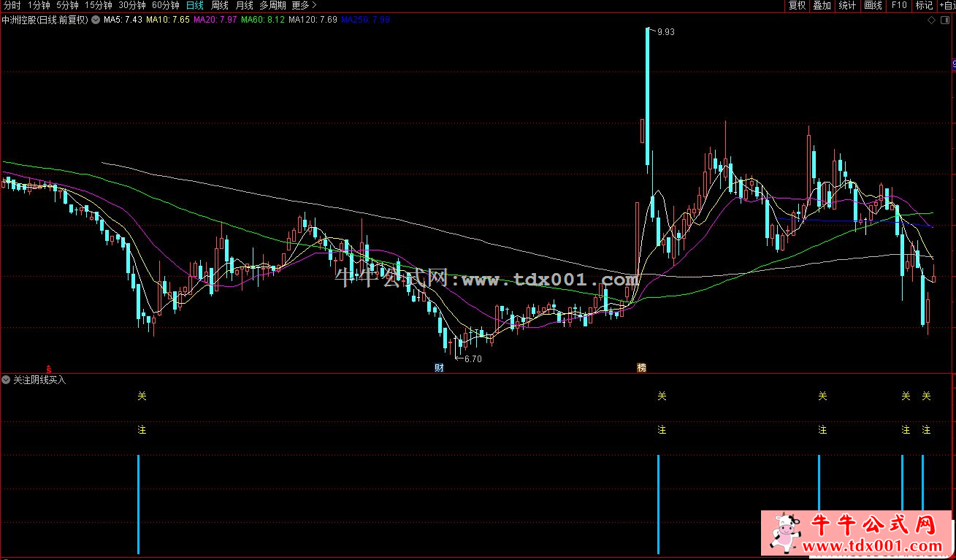Click the MA120: 7.69 value
This screenshot has width=956, height=560.
[x=313, y=20]
